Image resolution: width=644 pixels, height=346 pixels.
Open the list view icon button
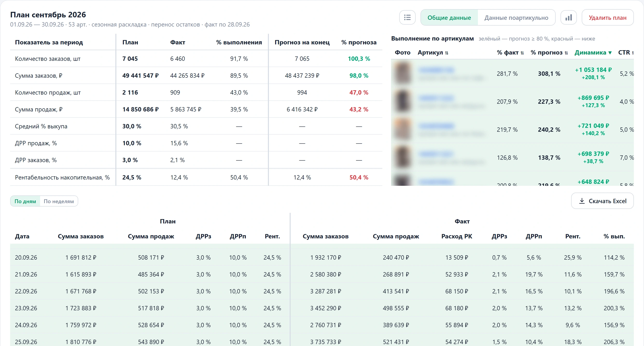[x=407, y=17]
